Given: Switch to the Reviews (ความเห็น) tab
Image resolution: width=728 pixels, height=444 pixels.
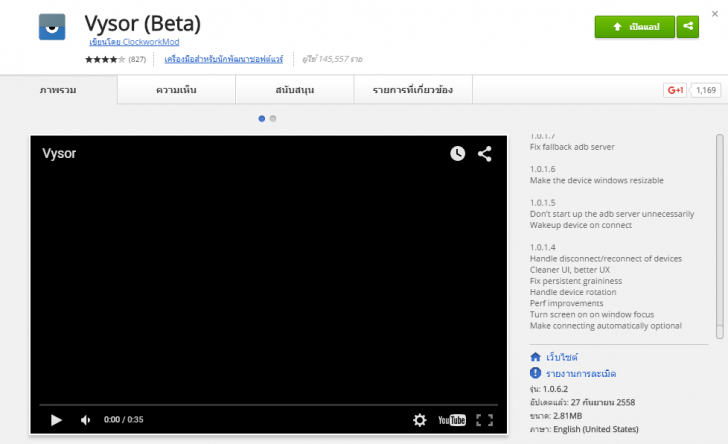Looking at the screenshot, I should click(x=176, y=90).
